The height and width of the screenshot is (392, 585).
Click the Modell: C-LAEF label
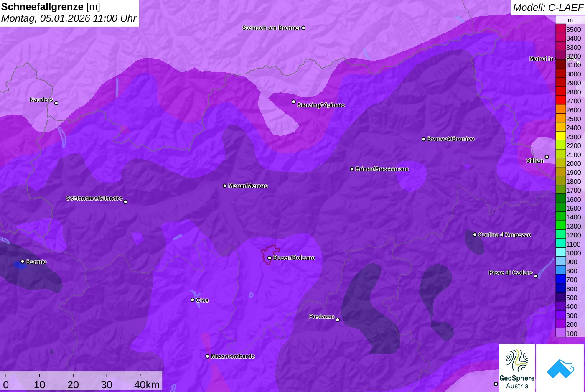coord(548,7)
